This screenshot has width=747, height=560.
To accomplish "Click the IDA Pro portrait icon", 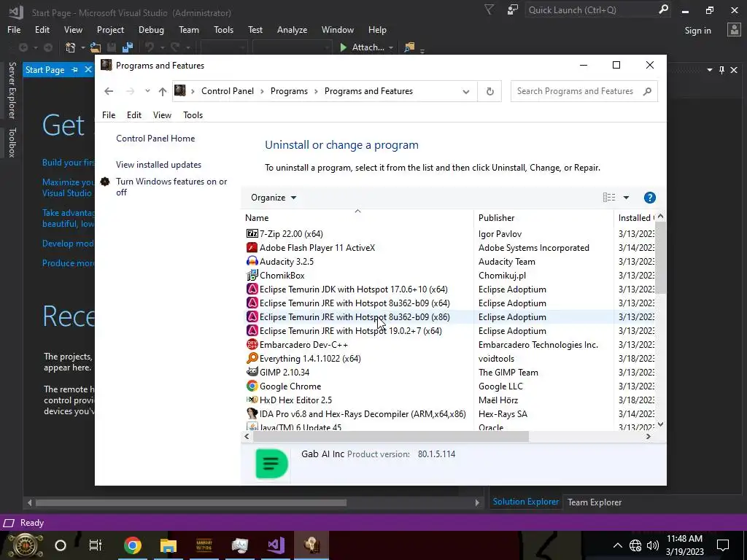I will (x=252, y=414).
